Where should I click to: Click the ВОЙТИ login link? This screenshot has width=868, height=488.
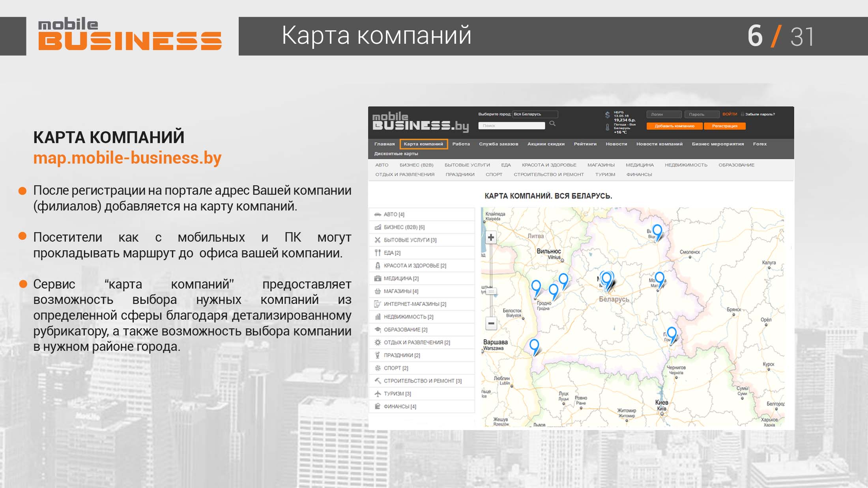730,114
